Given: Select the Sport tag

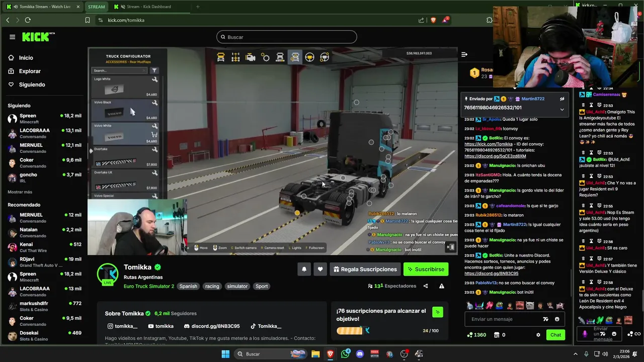Looking at the screenshot, I should click(262, 287).
